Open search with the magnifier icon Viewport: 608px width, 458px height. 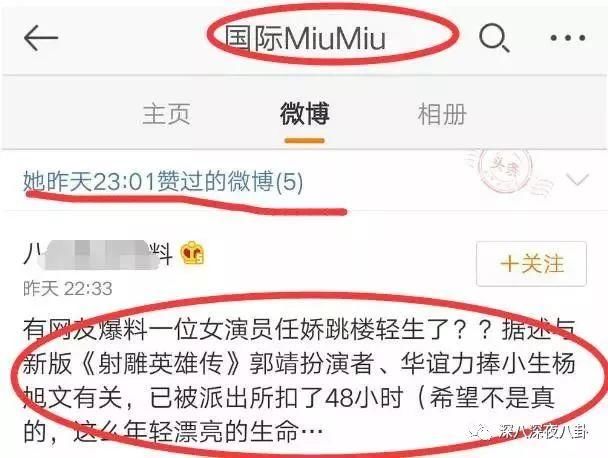pos(494,38)
